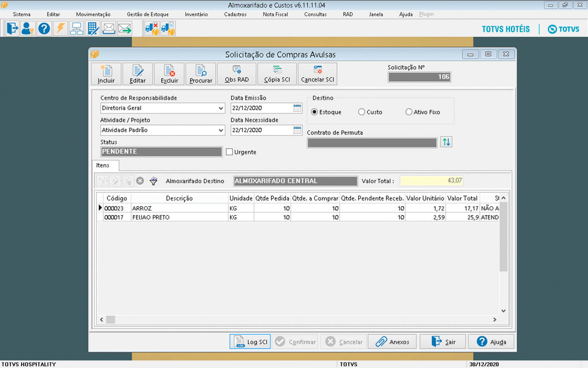Open the user with key icon
The image size is (588, 368).
click(28, 29)
